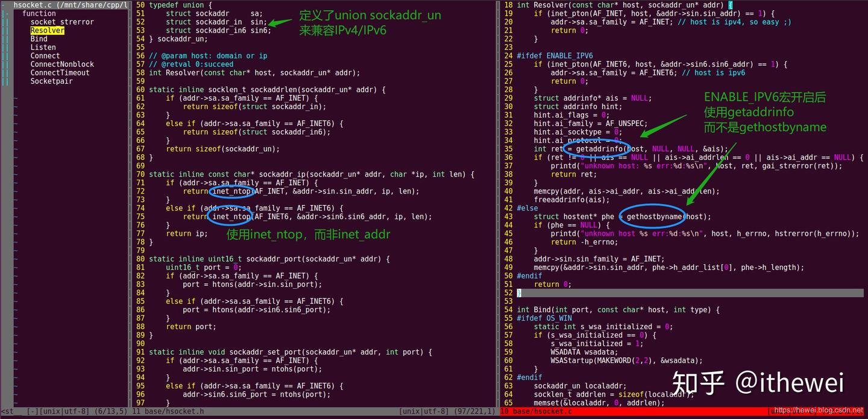The height and width of the screenshot is (419, 868).
Task: Select ConnectTimeout in tag list
Action: [x=60, y=72]
